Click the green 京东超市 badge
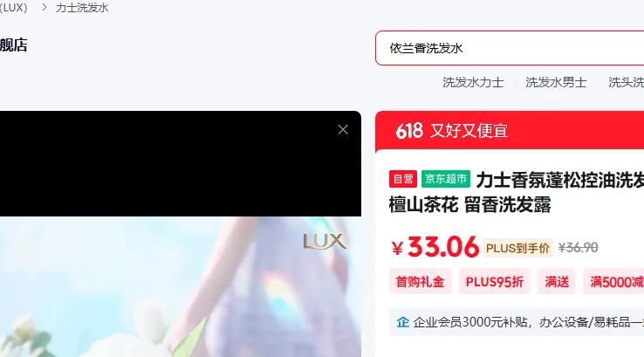 pyautogui.click(x=446, y=179)
